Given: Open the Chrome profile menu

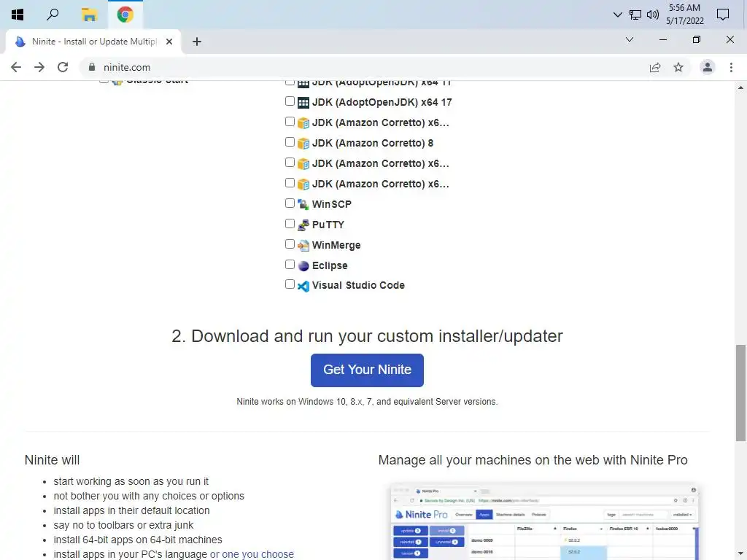Looking at the screenshot, I should pyautogui.click(x=708, y=67).
